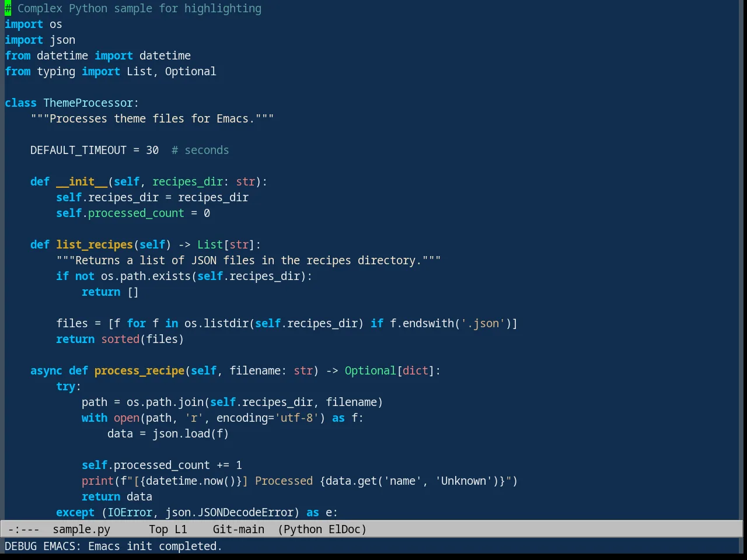This screenshot has width=747, height=560.
Task: Click 'os.listdir' call in files comprehension
Action: click(217, 323)
